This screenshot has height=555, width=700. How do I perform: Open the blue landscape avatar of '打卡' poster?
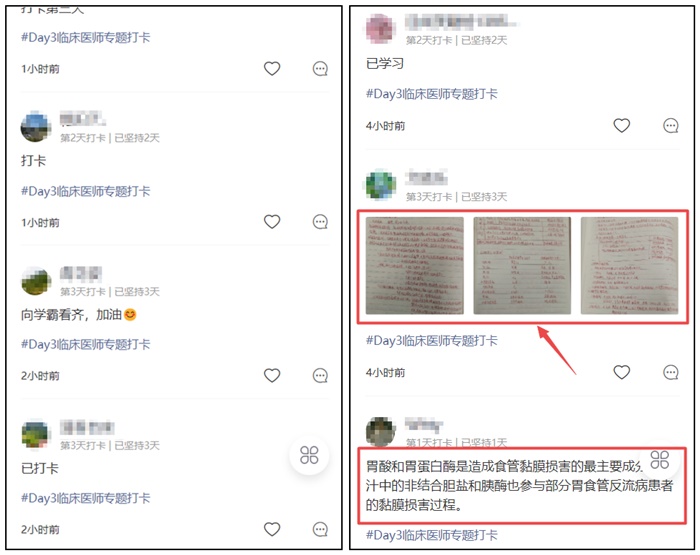[x=36, y=127]
